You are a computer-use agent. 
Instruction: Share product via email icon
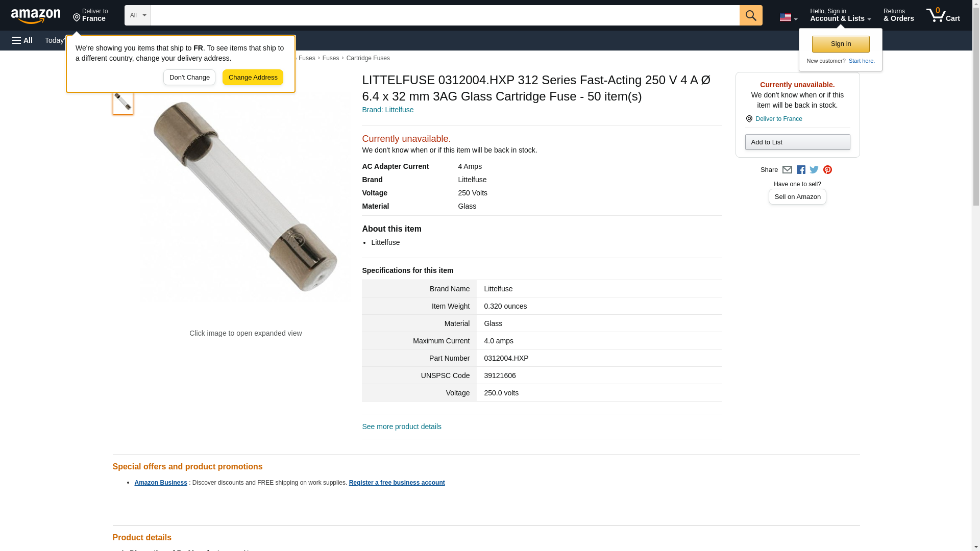[787, 170]
